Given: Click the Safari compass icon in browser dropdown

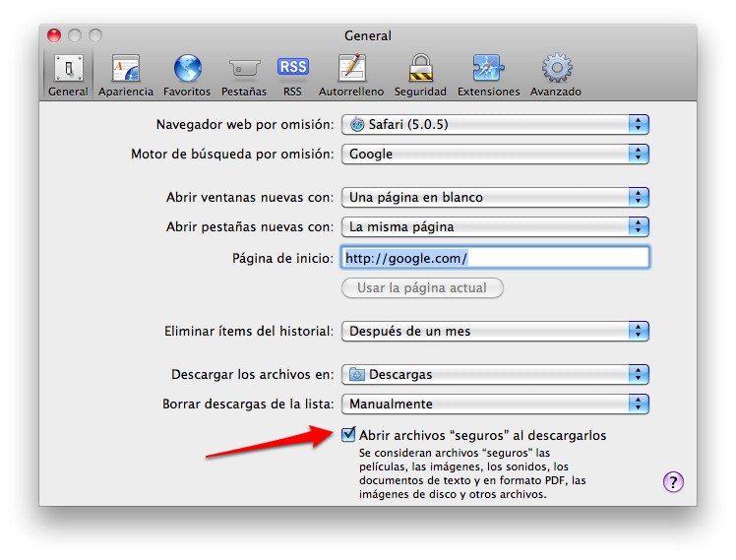Looking at the screenshot, I should [x=357, y=124].
